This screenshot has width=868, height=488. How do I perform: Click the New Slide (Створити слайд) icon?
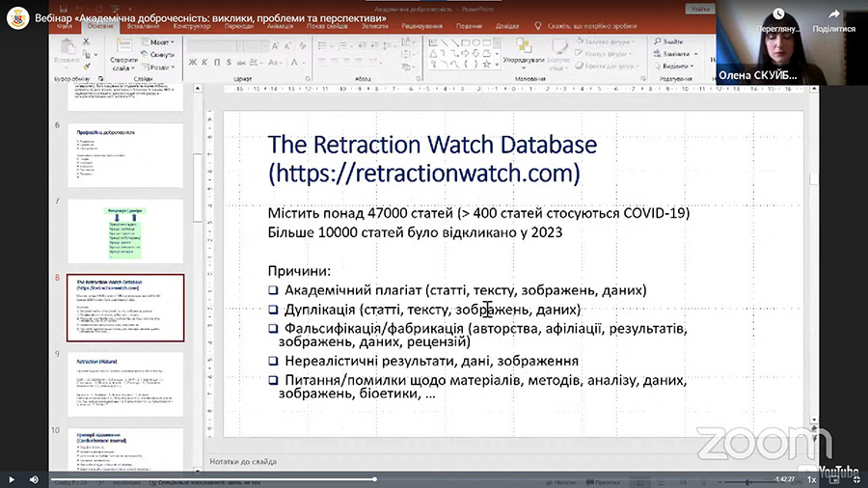pyautogui.click(x=125, y=54)
